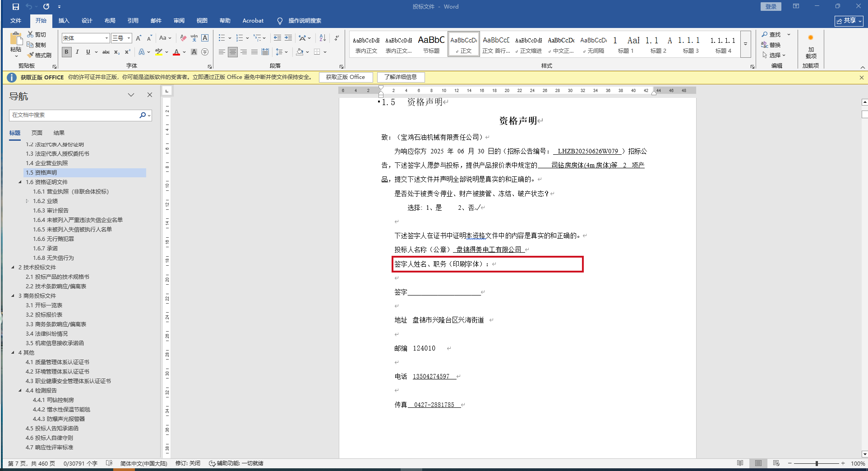Open the 文件 menu tab
The image size is (868, 471).
tap(16, 21)
